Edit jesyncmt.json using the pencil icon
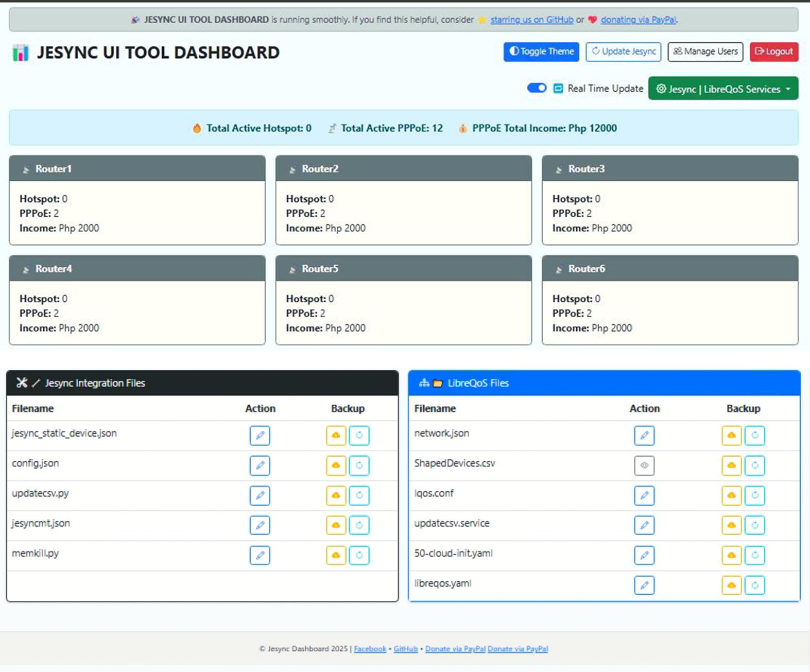 click(260, 525)
